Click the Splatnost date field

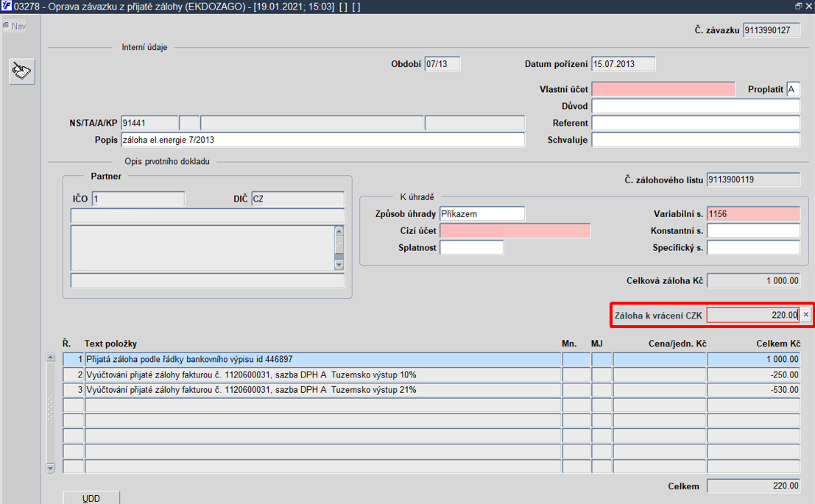(471, 247)
